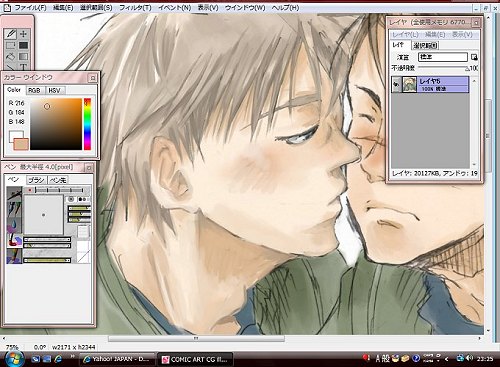Open the 表示(V) menu in the layer panel

click(462, 35)
